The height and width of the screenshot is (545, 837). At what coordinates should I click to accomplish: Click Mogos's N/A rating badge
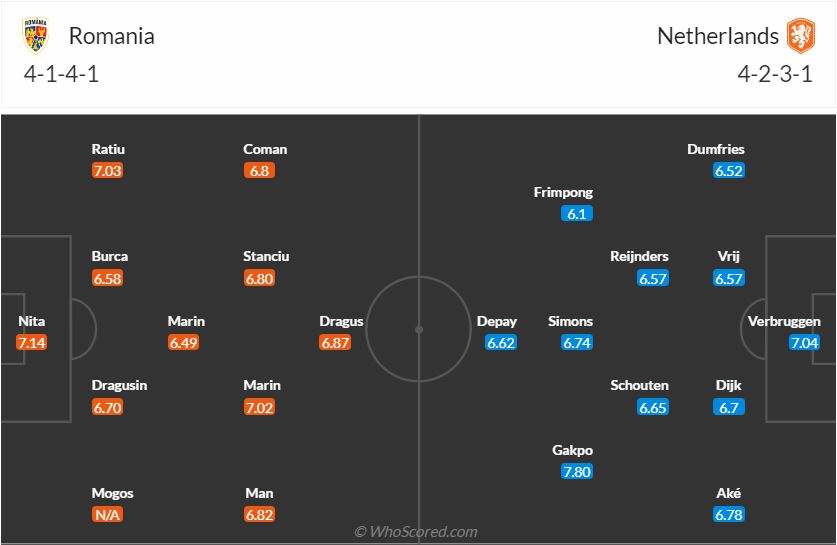pos(107,515)
